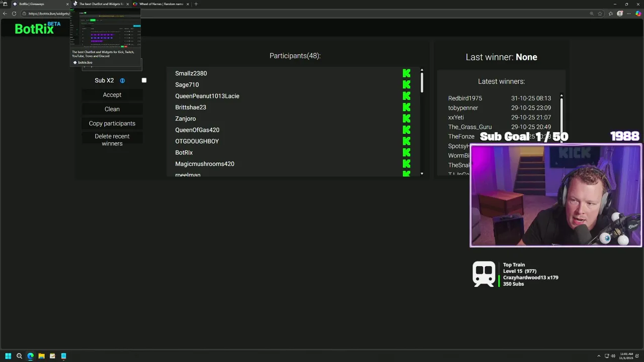This screenshot has height=362, width=644.
Task: Open the Sub X2 info icon
Action: tap(122, 80)
